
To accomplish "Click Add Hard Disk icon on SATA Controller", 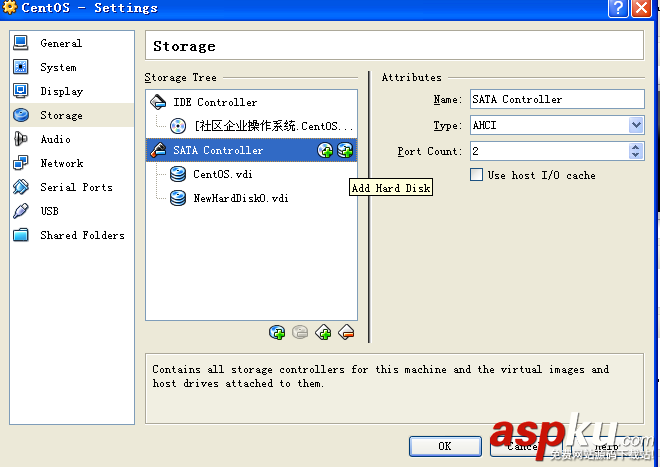I will [x=345, y=150].
